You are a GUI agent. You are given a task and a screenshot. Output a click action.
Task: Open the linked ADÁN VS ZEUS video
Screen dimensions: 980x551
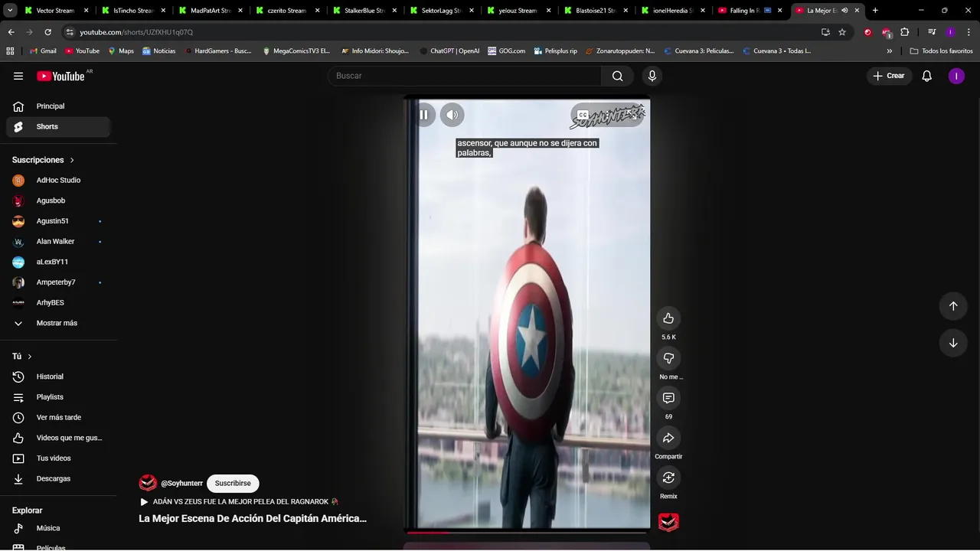(x=239, y=502)
